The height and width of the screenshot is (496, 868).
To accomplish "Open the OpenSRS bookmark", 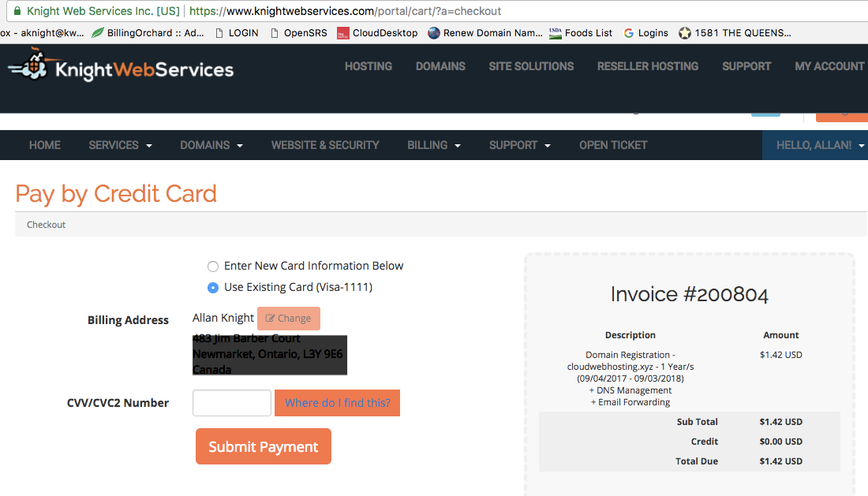I will point(299,33).
